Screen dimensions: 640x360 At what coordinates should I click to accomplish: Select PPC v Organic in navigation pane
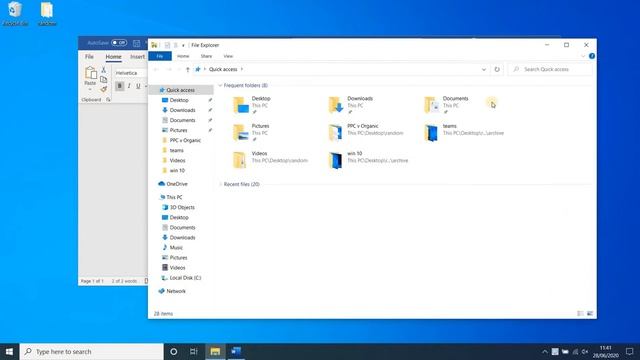185,140
